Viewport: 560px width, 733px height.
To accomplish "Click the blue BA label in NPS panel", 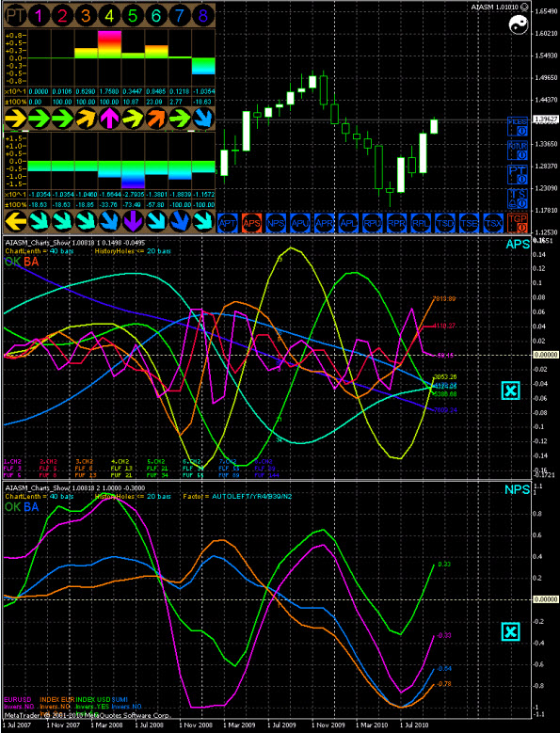I will tap(31, 507).
